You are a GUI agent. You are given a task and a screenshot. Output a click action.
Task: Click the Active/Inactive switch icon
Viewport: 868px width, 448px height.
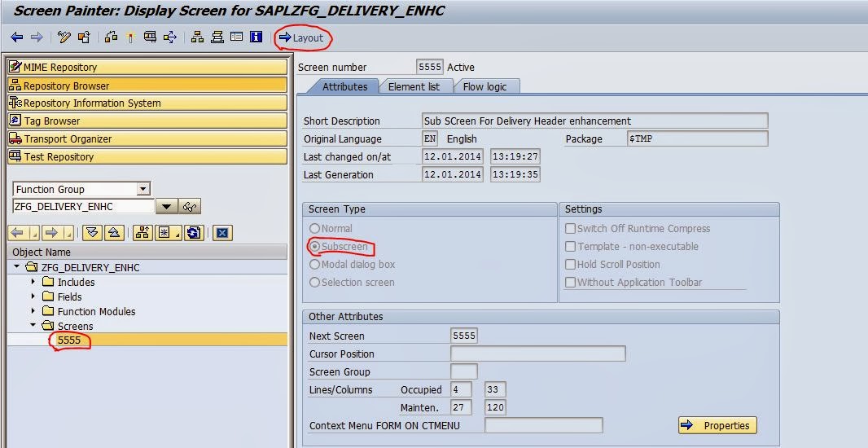pos(84,37)
